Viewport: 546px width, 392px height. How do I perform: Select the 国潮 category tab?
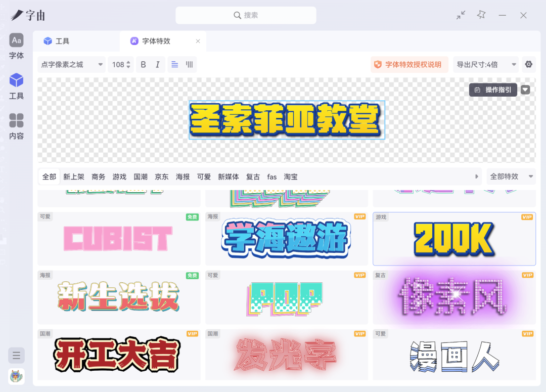[141, 177]
